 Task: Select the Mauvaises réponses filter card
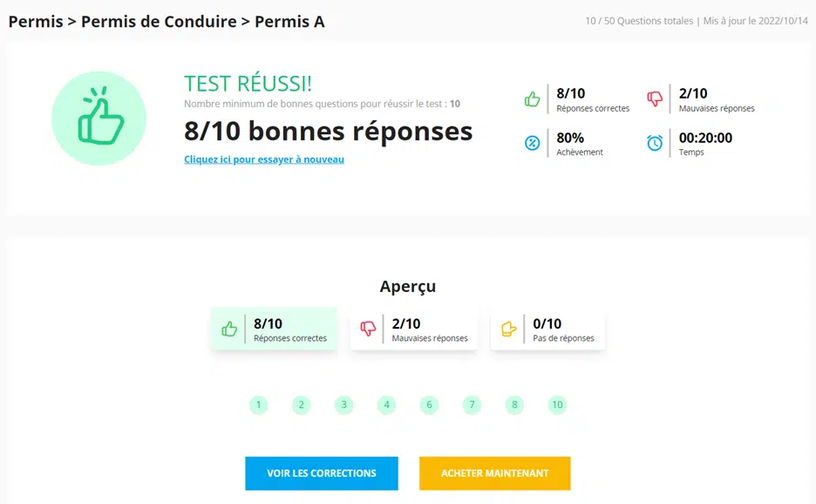(414, 329)
